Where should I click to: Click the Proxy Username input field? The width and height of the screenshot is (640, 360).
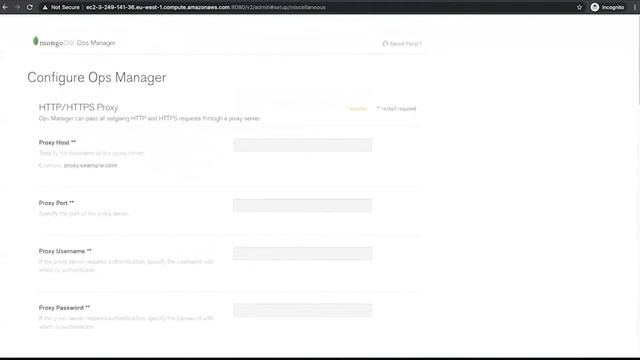[x=302, y=253]
